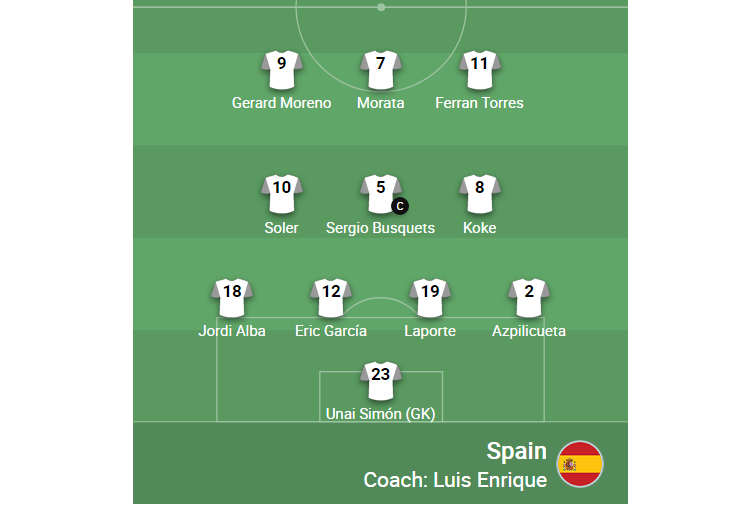Open the Gerard Moreno name link
Image resolution: width=739 pixels, height=506 pixels.
[281, 103]
